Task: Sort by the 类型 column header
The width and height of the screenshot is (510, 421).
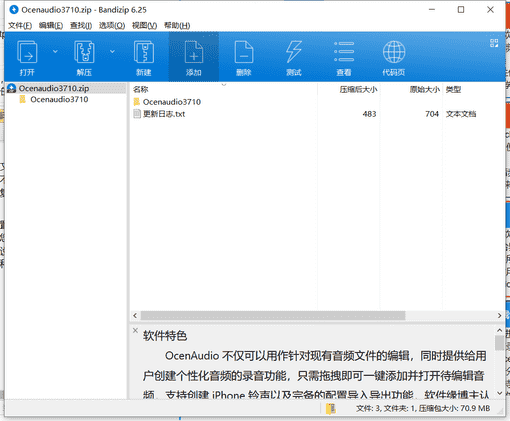Action: (x=453, y=89)
